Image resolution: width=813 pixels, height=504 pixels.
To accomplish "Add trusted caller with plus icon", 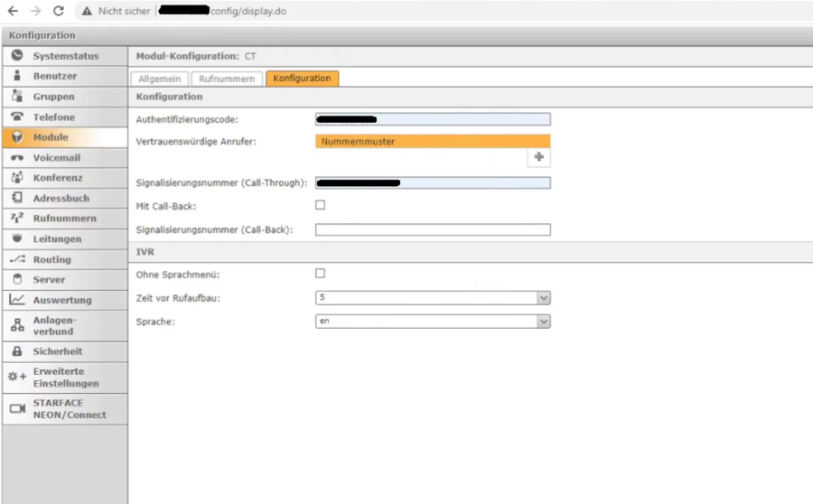I will pos(539,157).
